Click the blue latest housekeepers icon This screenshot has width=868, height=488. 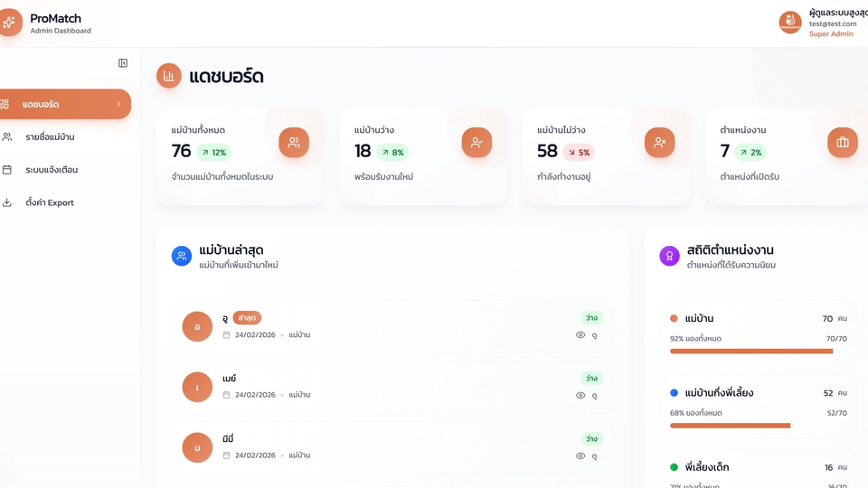[x=182, y=256]
